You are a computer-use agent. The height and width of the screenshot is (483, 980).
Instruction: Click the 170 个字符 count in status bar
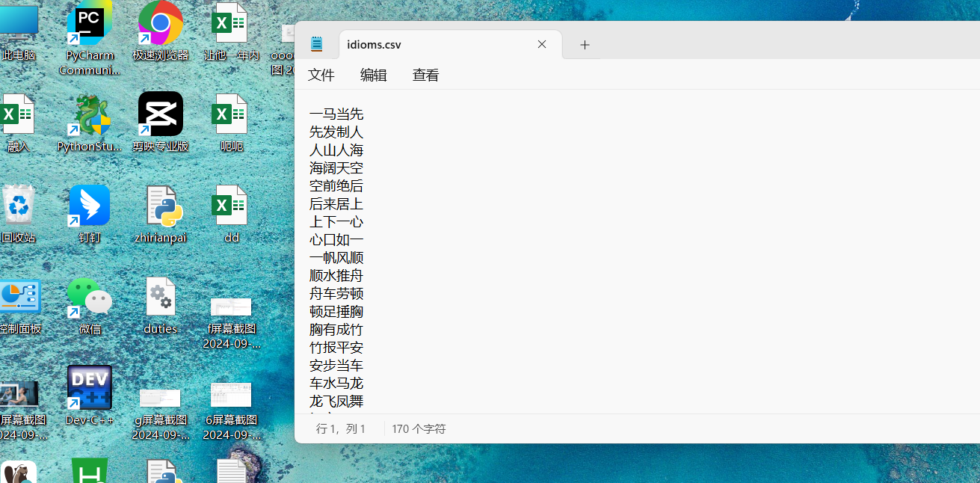[x=419, y=428]
